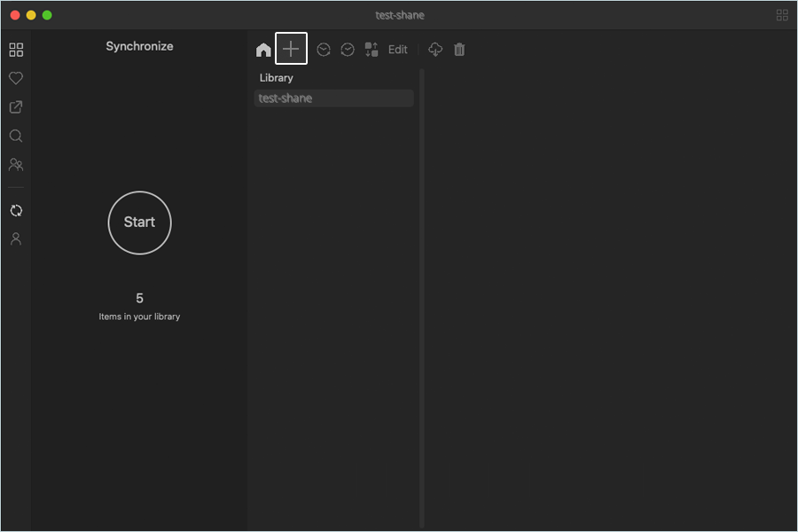This screenshot has height=532, width=798.
Task: Click the plus icon to add new
Action: click(291, 49)
